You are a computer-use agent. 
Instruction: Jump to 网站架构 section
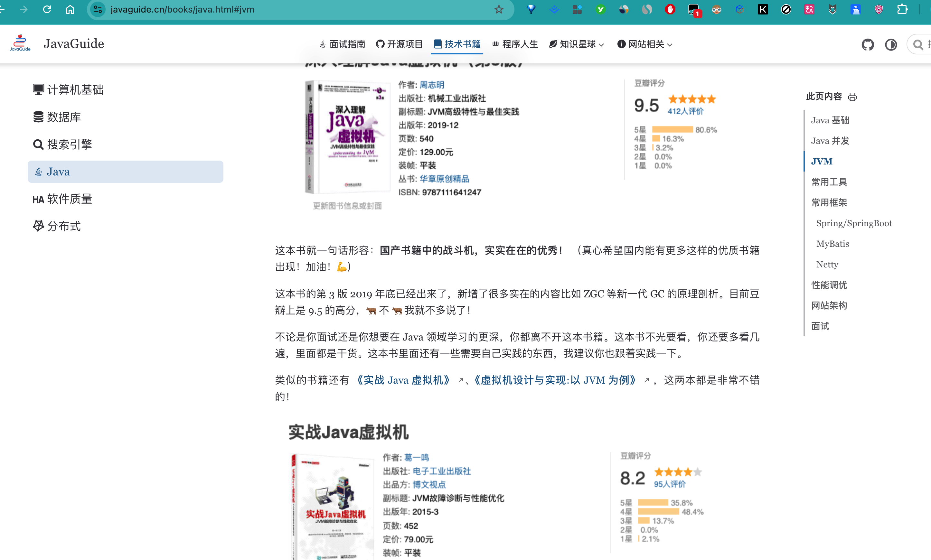[x=829, y=306]
